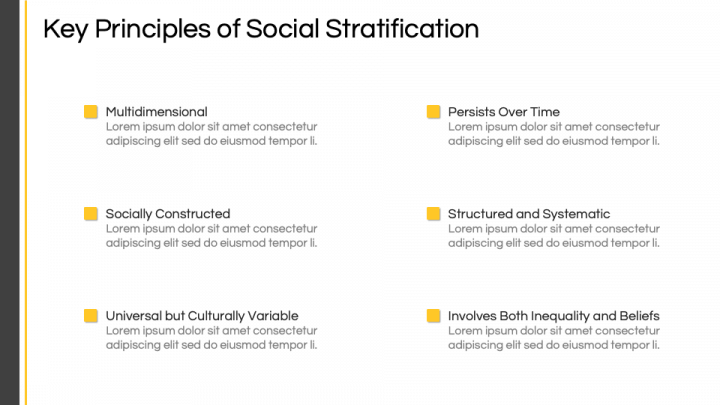Select the slide title Key Principles of Social Stratification

[261, 29]
